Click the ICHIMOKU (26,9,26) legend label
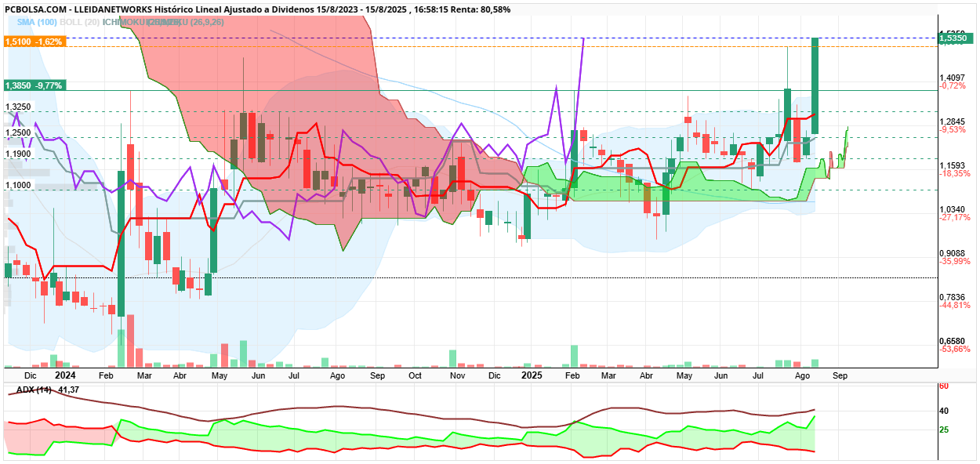This screenshot has height=464, width=980. [164, 23]
